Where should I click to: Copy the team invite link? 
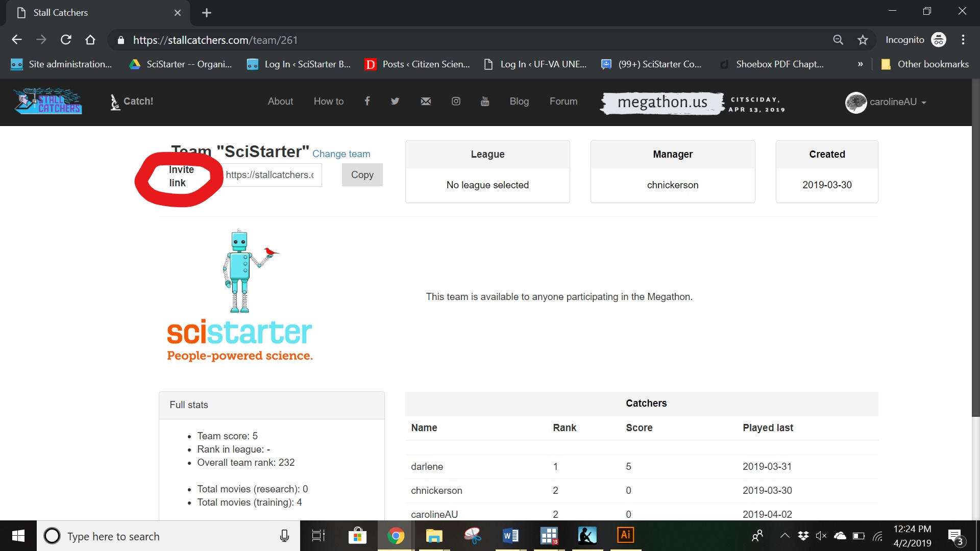click(x=362, y=174)
